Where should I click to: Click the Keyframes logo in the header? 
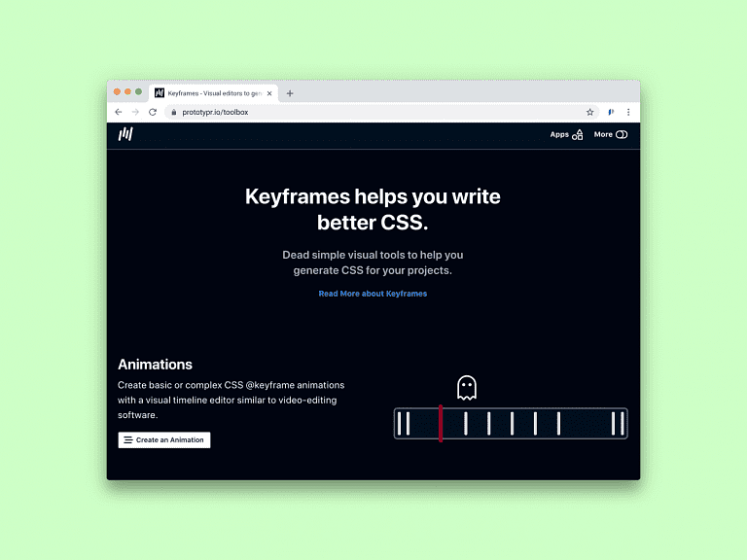click(125, 134)
